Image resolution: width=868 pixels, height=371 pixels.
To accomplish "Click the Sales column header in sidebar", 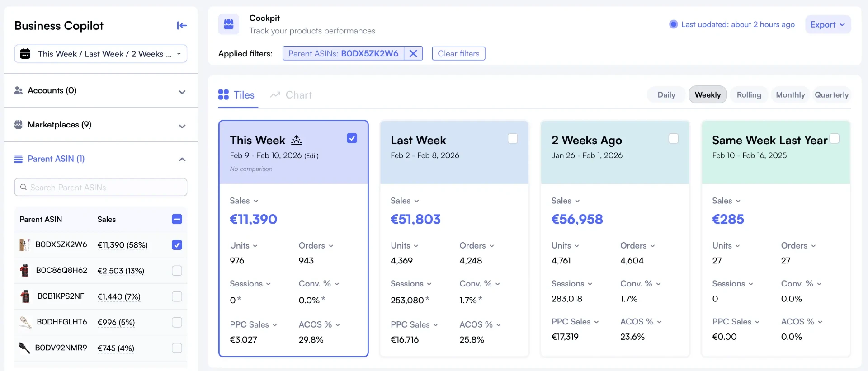I will coord(107,219).
